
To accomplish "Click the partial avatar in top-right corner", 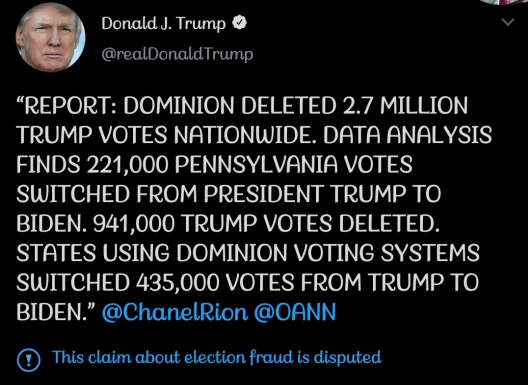I will click(x=505, y=2).
